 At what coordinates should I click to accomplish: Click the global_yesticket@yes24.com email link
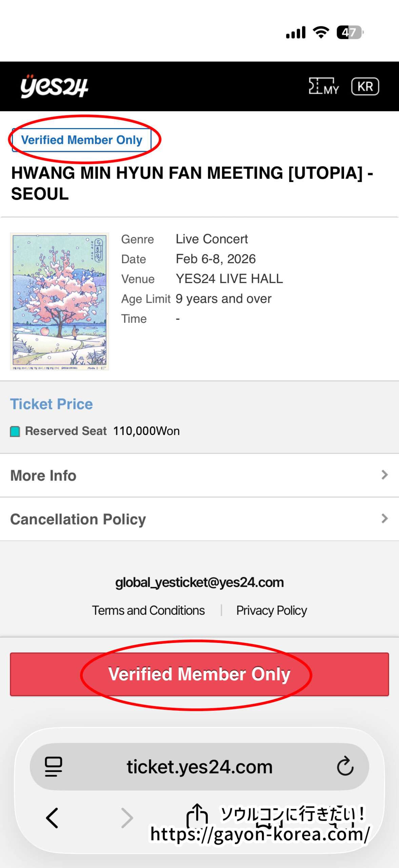tap(199, 583)
